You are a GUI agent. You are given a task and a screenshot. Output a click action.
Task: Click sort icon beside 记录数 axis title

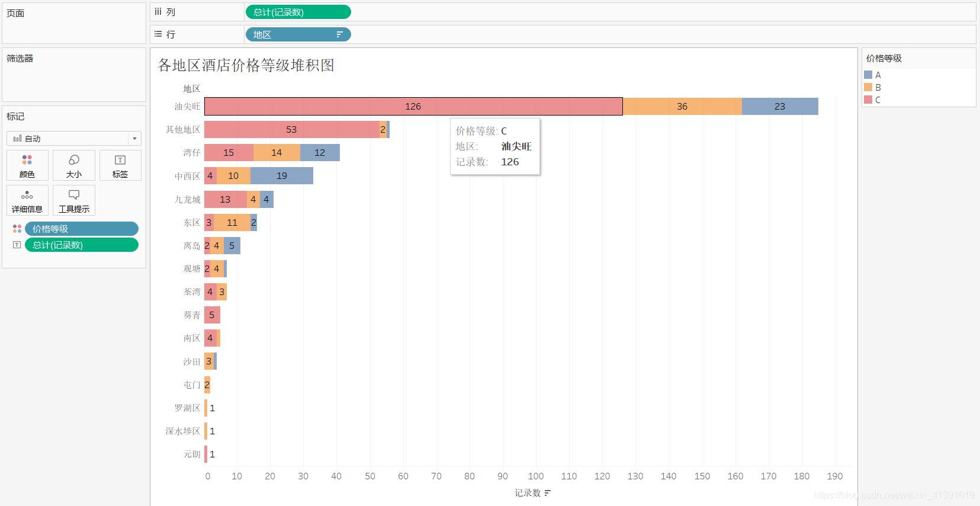(x=547, y=493)
